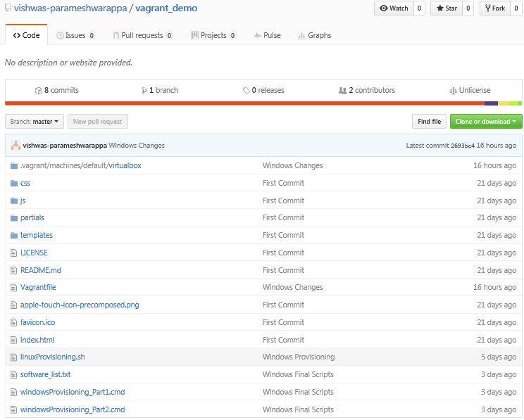This screenshot has height=420, width=524.
Task: Click the repository icon beside the owner name
Action: coord(8,8)
